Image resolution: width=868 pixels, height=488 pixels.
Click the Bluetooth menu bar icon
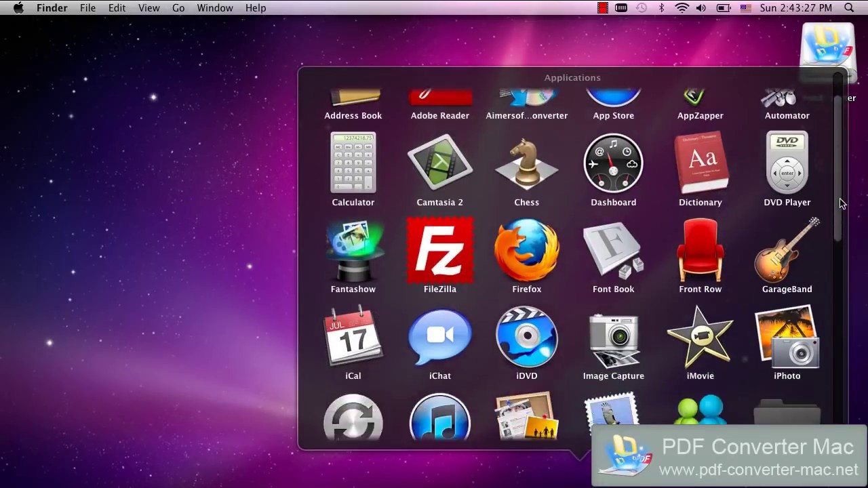[662, 8]
